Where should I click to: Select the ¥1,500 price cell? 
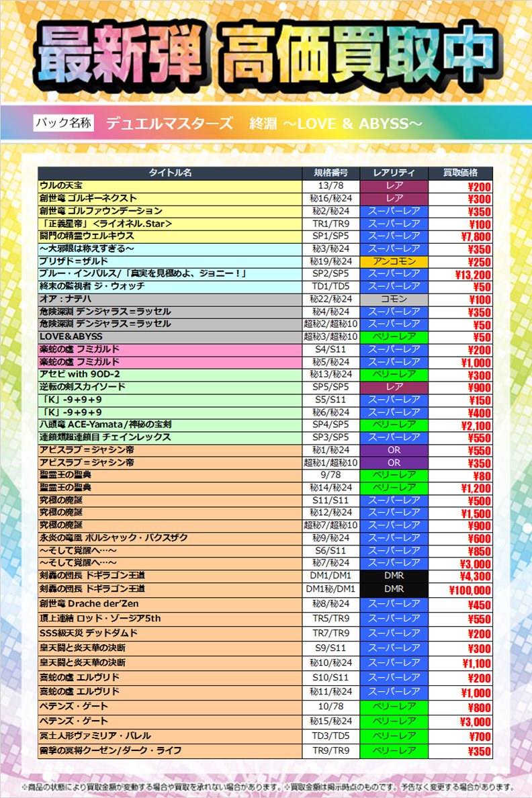click(x=460, y=513)
